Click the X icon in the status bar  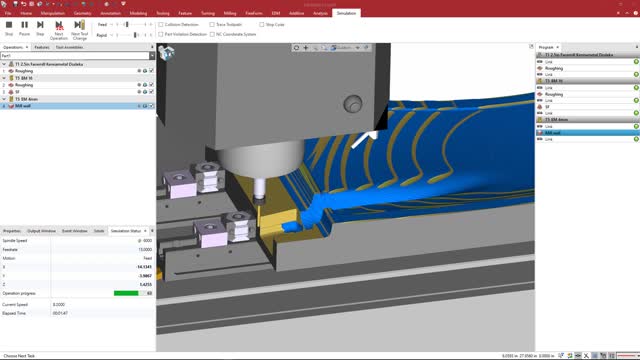[586, 356]
